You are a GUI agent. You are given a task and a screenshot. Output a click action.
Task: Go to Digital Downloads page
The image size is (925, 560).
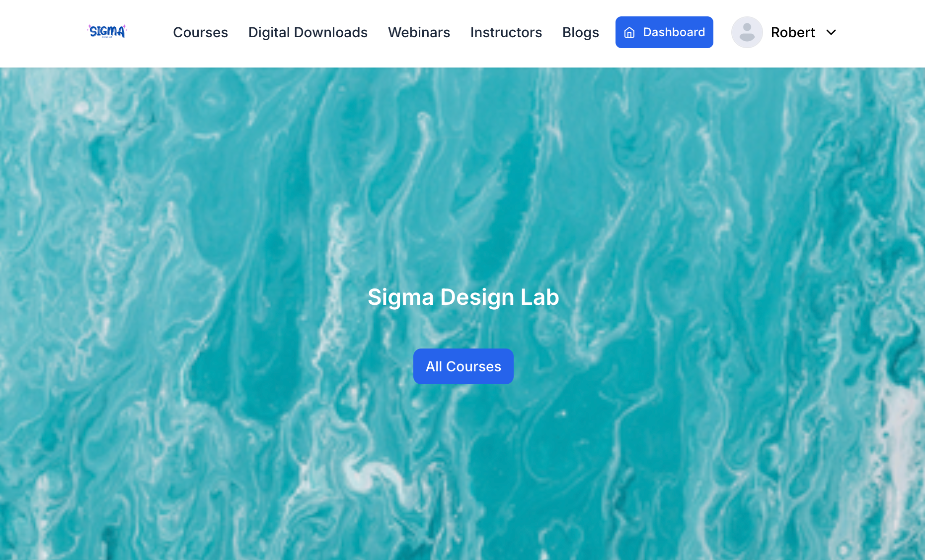[308, 33]
